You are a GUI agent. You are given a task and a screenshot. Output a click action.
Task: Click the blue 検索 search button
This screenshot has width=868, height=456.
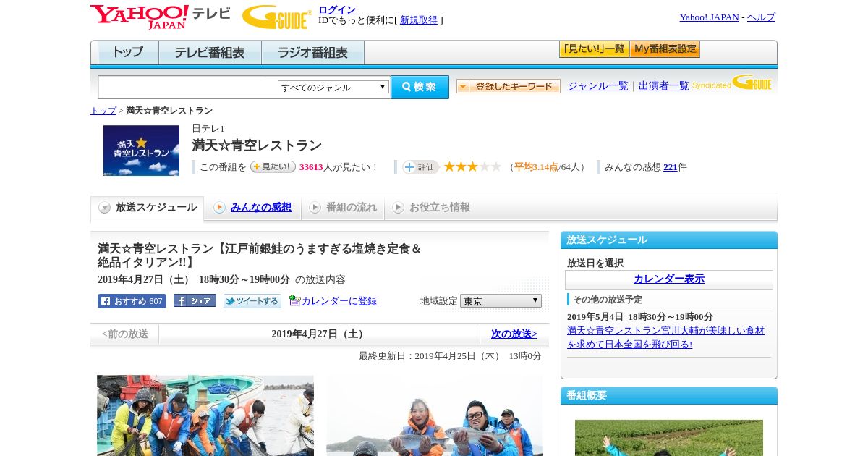[x=420, y=87]
